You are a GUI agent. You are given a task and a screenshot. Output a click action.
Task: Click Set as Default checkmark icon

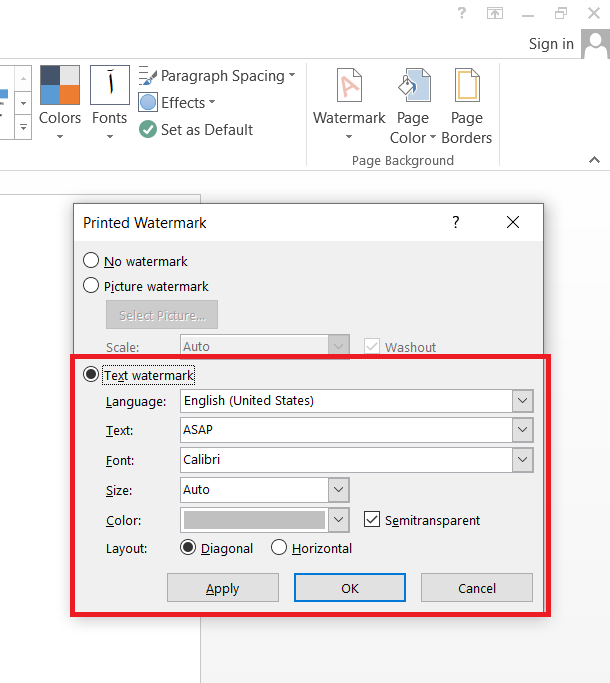click(x=148, y=129)
